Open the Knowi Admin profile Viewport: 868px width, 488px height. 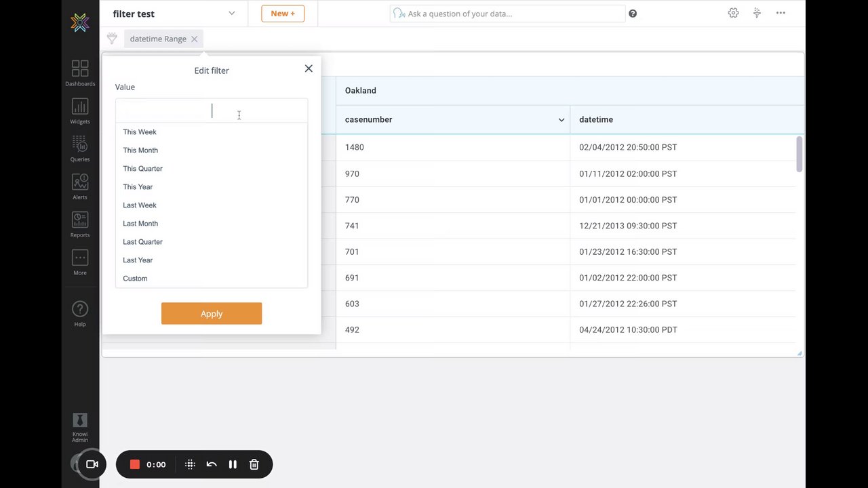80,427
